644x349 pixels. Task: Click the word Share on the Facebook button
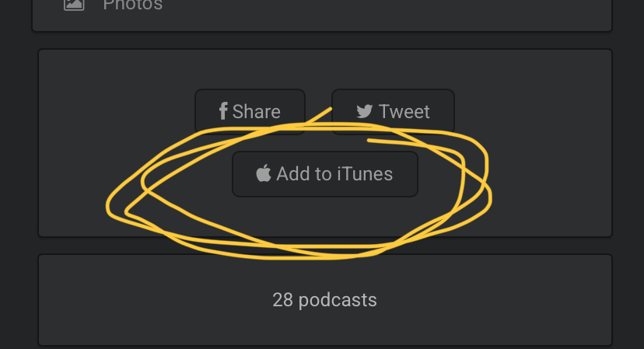257,111
